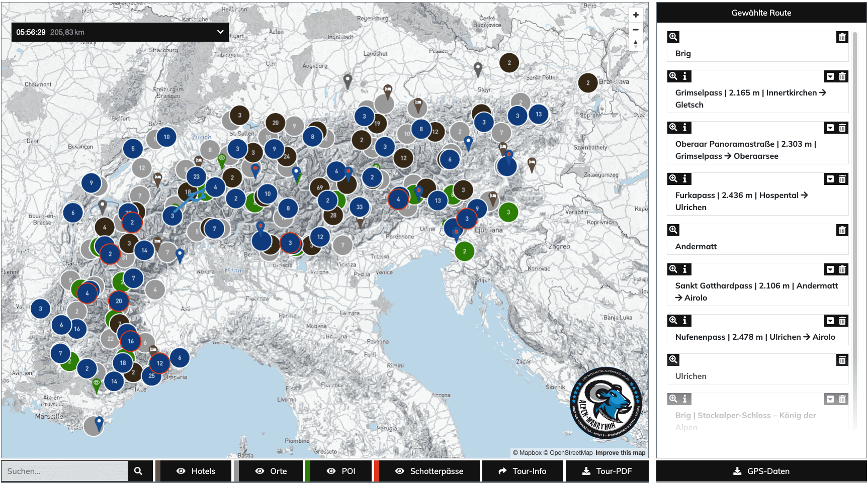
Task: Click the search magnifier icon
Action: [x=139, y=471]
